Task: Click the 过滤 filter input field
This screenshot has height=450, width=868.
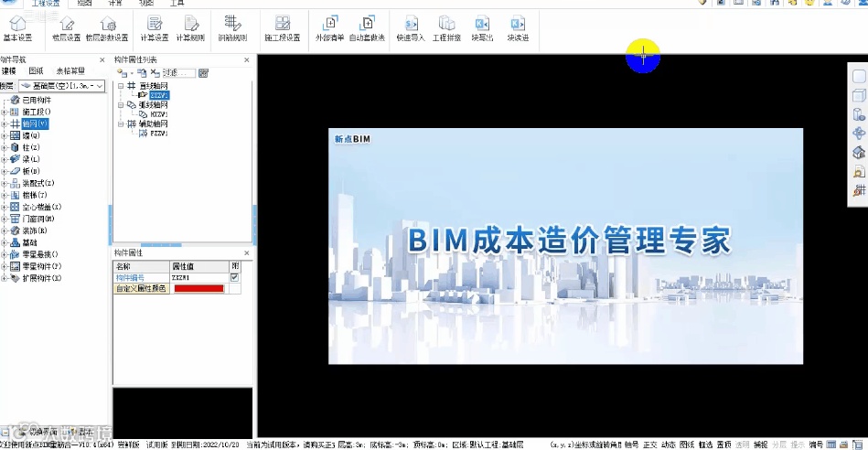Action: click(x=178, y=73)
